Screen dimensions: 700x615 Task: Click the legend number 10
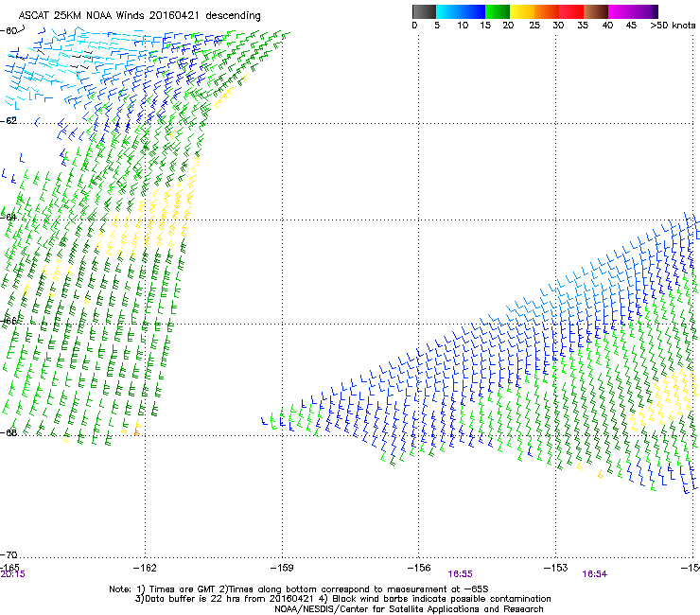(463, 26)
